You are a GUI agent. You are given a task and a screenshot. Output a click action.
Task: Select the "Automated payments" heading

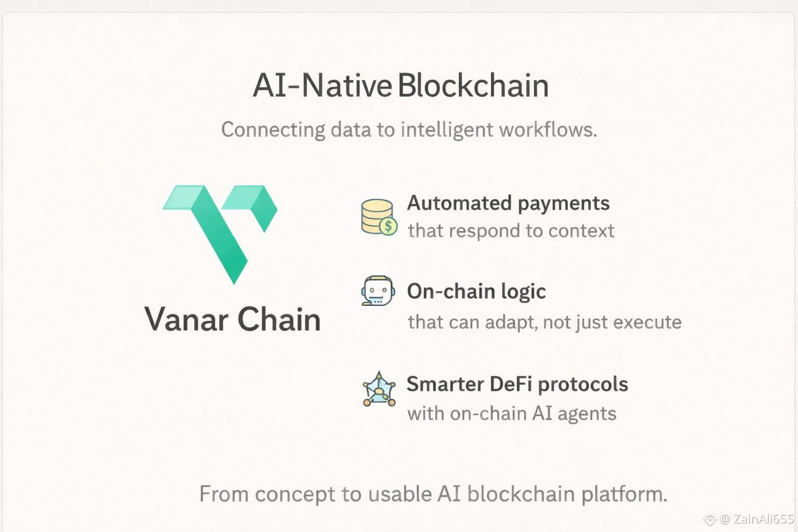[508, 203]
